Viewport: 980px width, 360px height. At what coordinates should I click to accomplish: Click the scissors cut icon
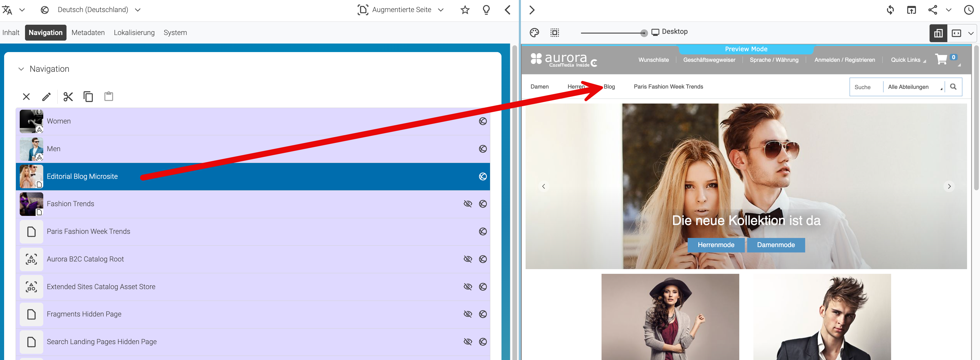pos(68,96)
